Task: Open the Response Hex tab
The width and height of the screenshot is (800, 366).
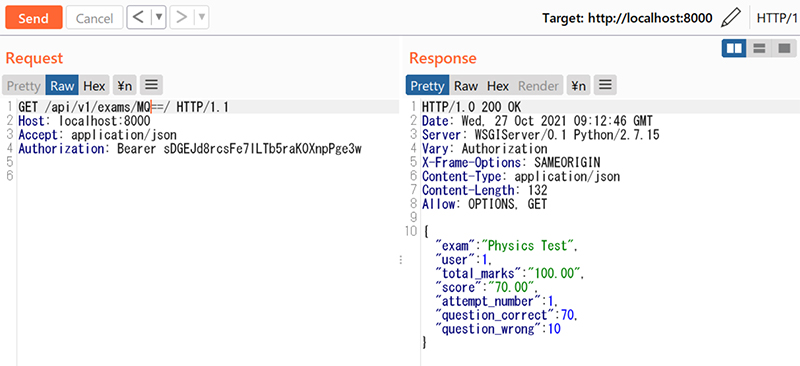Action: [x=498, y=86]
